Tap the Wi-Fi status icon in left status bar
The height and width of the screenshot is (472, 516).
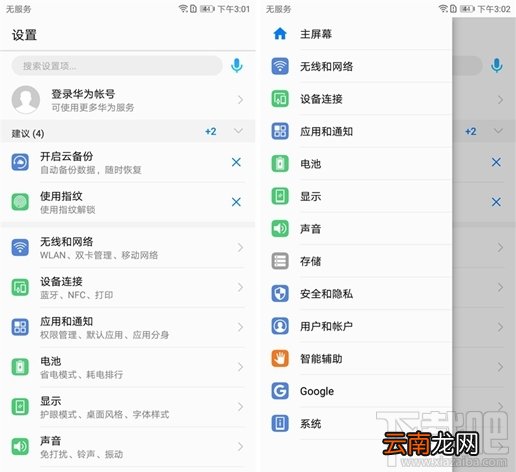183,8
